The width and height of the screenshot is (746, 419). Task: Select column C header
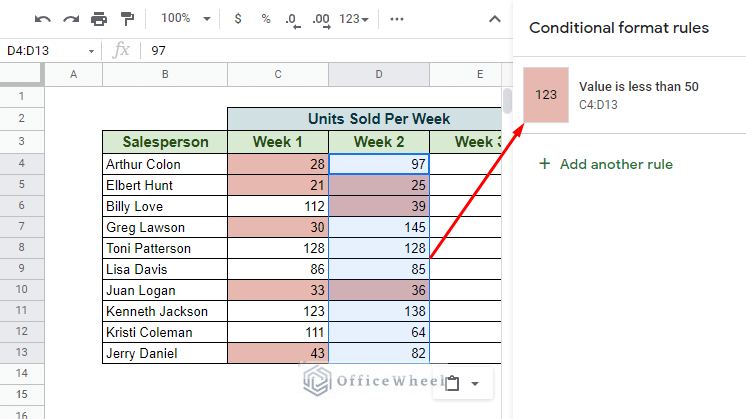[x=277, y=75]
